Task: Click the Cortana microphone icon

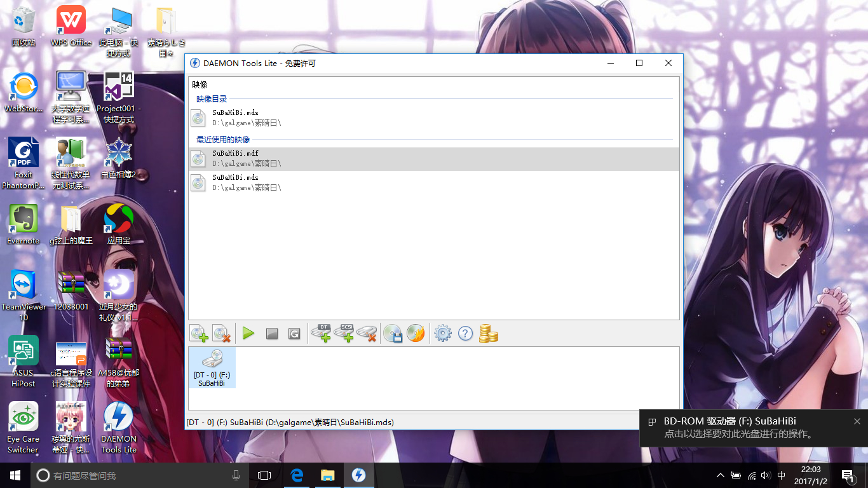Action: 236,475
